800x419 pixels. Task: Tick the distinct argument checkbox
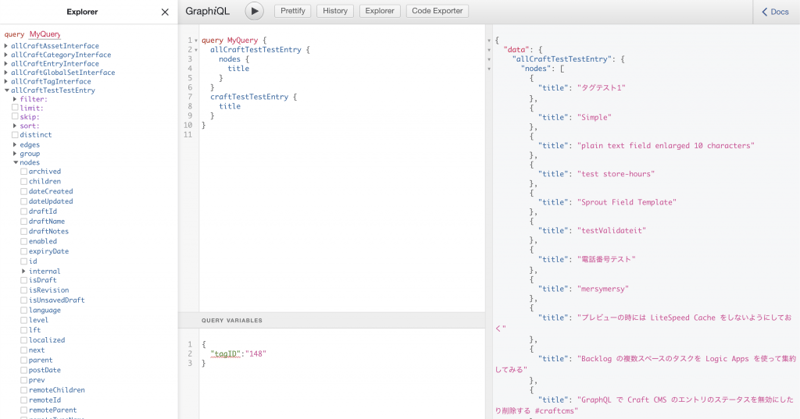pos(15,135)
